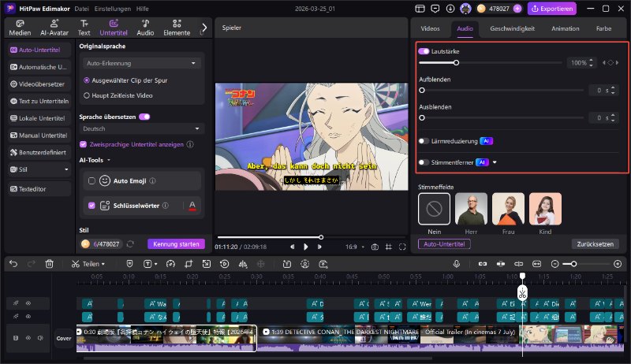Choose keyword text color A icon
The image size is (631, 364).
pos(192,206)
